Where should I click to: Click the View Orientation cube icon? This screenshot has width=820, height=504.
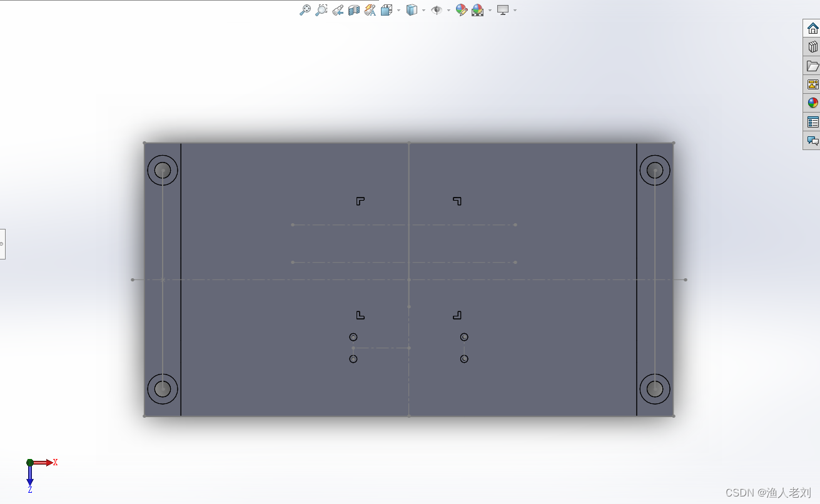387,10
